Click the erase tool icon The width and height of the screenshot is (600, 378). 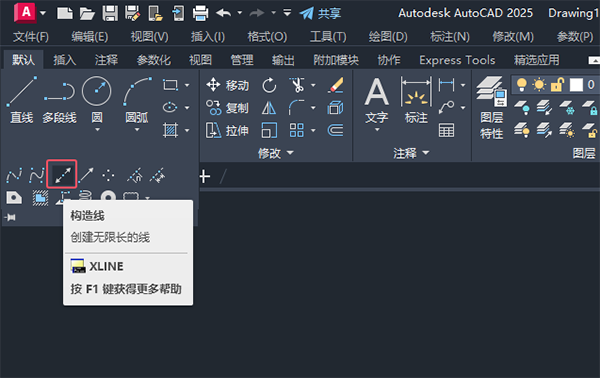(336, 85)
